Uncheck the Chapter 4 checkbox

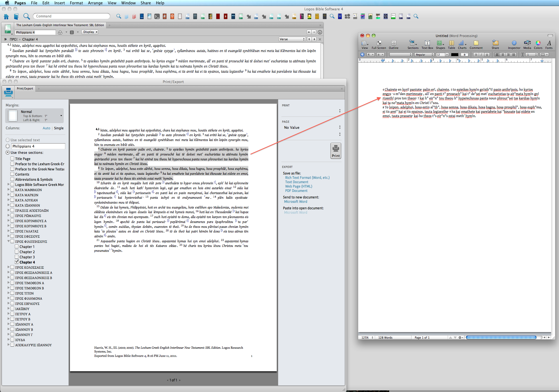pyautogui.click(x=17, y=262)
